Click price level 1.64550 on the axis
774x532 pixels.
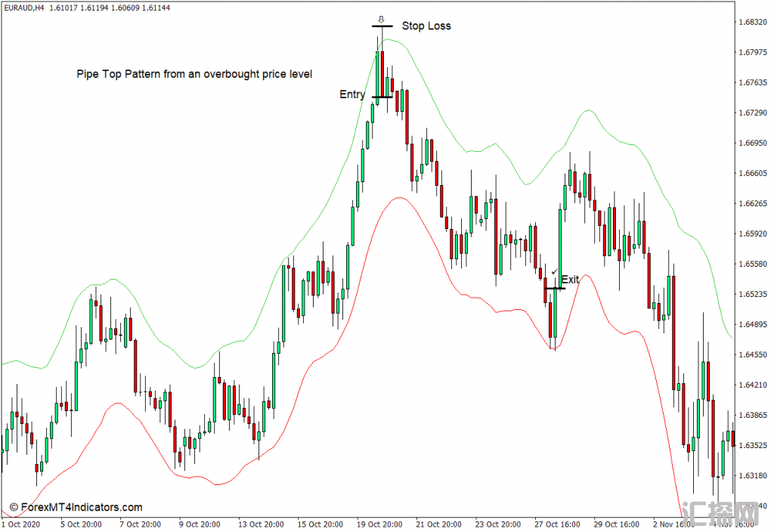pyautogui.click(x=753, y=354)
